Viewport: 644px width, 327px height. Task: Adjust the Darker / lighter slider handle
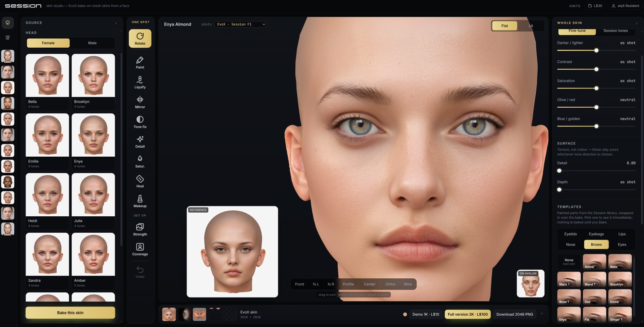pos(596,50)
